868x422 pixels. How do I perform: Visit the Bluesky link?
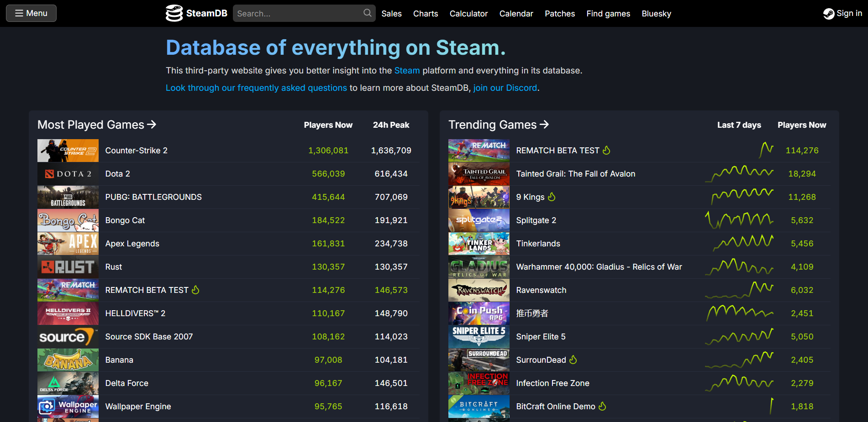656,14
